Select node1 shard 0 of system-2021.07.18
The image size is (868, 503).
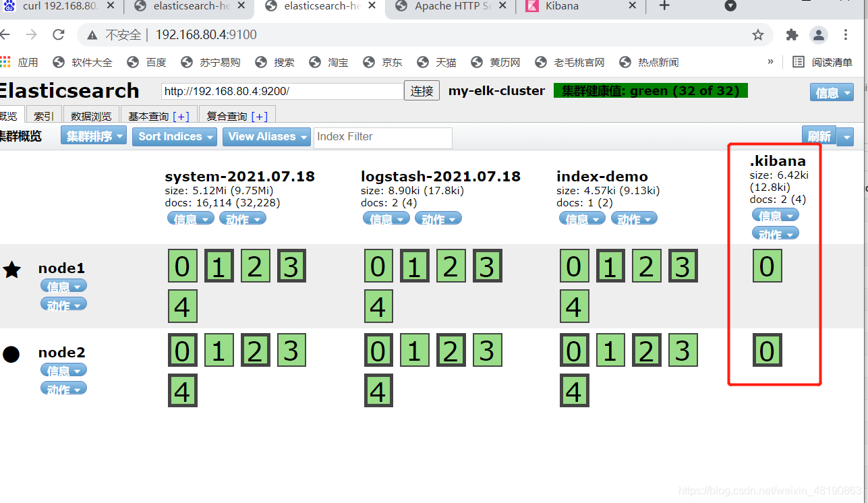pos(183,266)
